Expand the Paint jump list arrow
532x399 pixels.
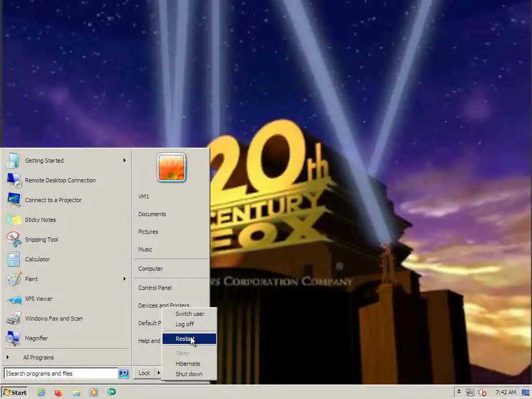125,278
